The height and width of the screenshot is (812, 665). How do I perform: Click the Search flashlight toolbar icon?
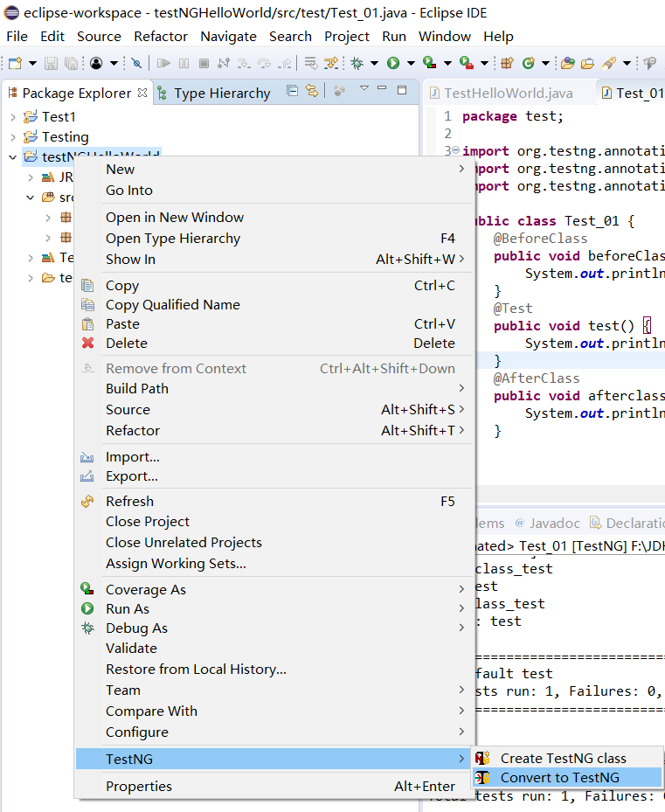pos(609,63)
